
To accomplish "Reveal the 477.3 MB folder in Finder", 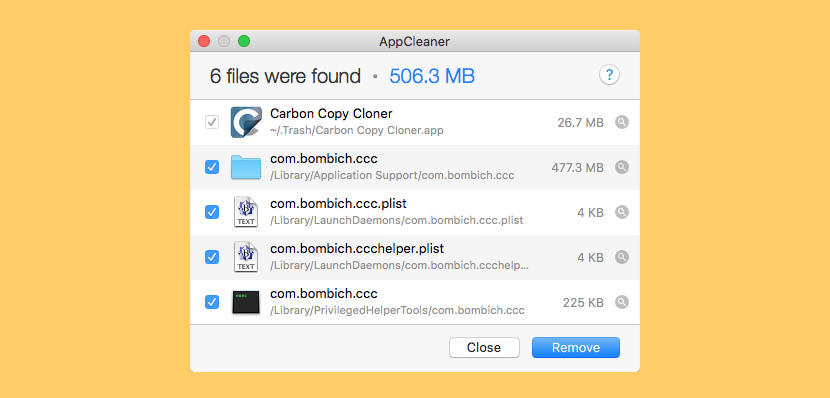I will pos(622,167).
